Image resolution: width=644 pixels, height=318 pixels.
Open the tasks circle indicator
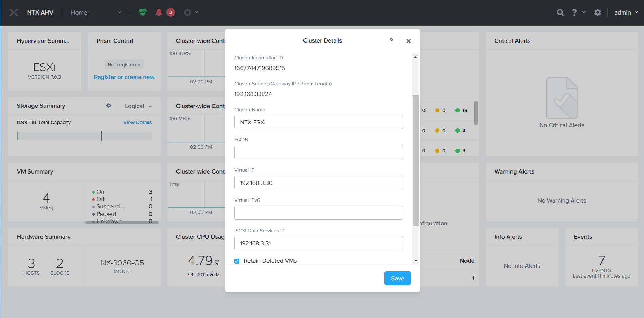pyautogui.click(x=188, y=12)
